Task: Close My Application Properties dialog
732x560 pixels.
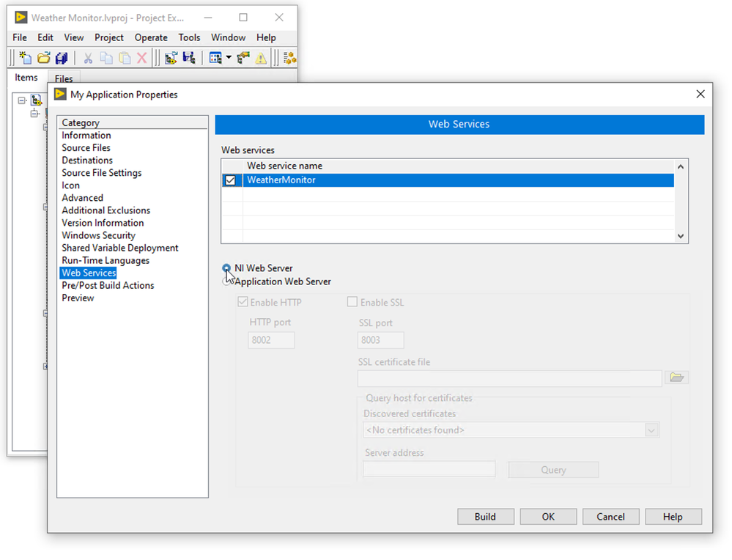Action: point(700,94)
